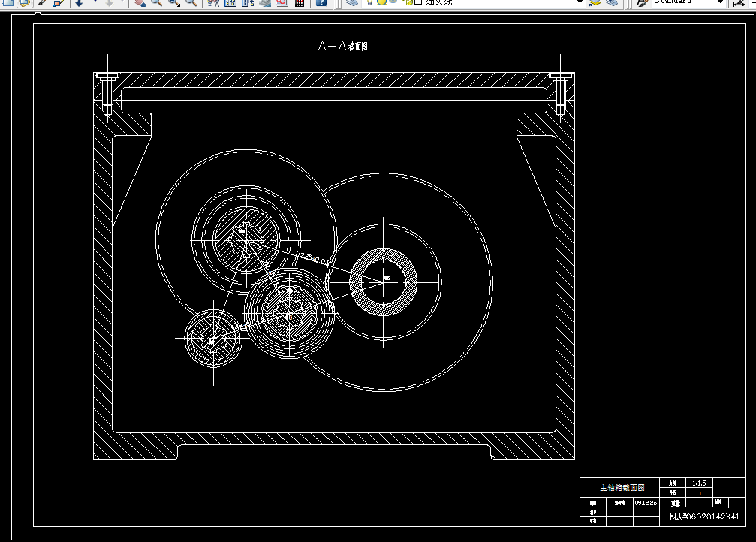Viewport: 756px width, 542px height.
Task: Toggle the layer lock icon
Action: [408, 2]
